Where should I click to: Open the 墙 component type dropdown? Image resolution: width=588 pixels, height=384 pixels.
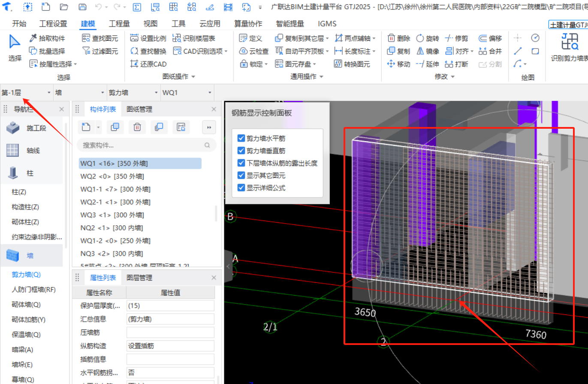coord(80,92)
